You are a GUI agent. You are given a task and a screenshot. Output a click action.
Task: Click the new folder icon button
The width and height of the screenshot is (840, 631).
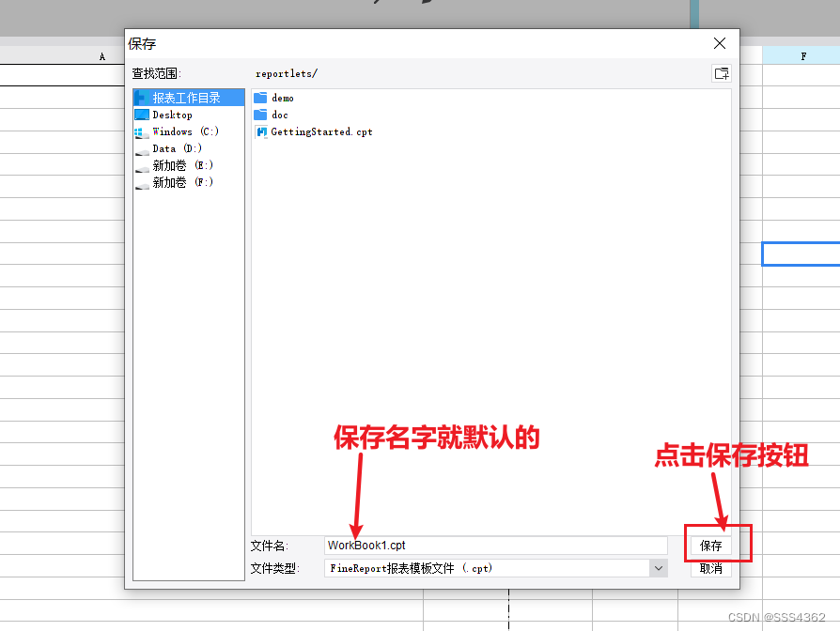(x=722, y=73)
